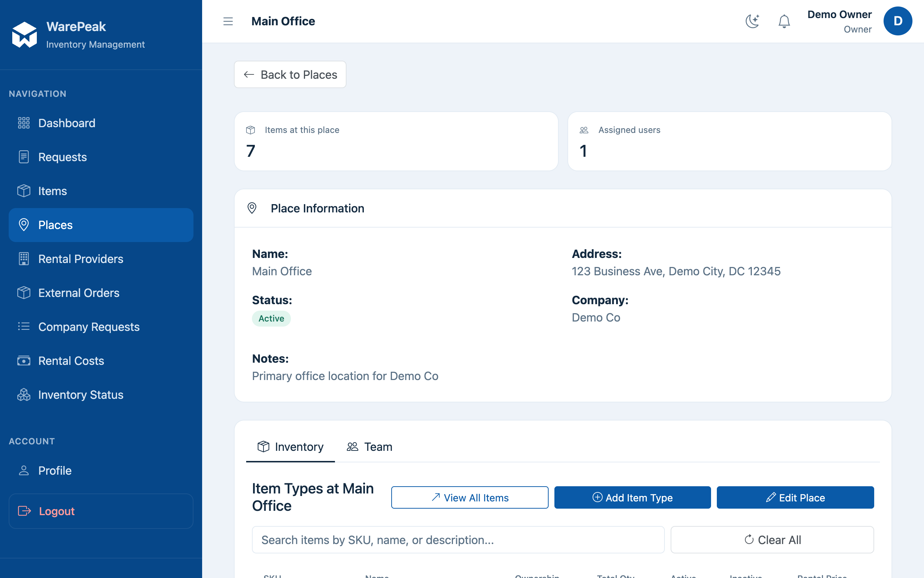Click the pencil icon on Edit Place
This screenshot has height=578, width=924.
[x=771, y=497]
